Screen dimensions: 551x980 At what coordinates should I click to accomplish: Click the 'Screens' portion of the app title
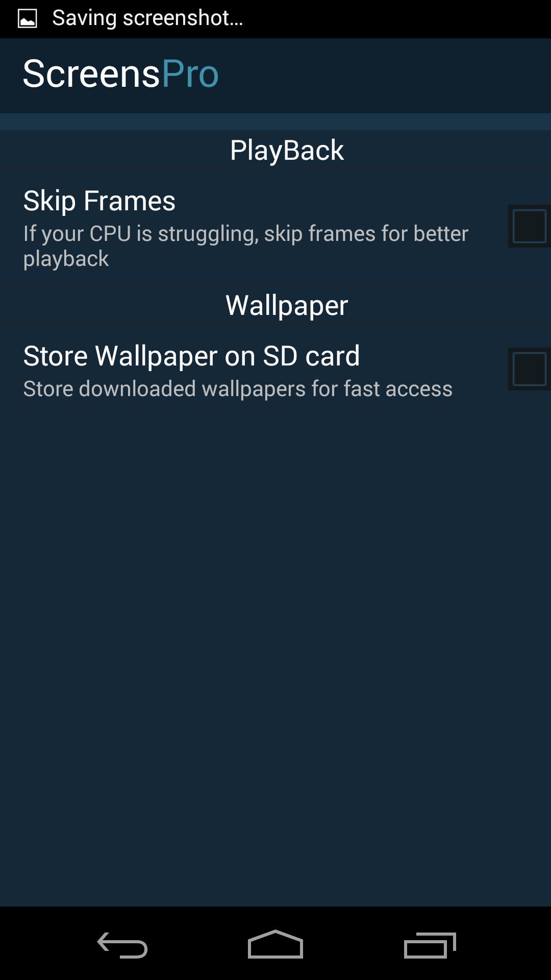tap(92, 74)
